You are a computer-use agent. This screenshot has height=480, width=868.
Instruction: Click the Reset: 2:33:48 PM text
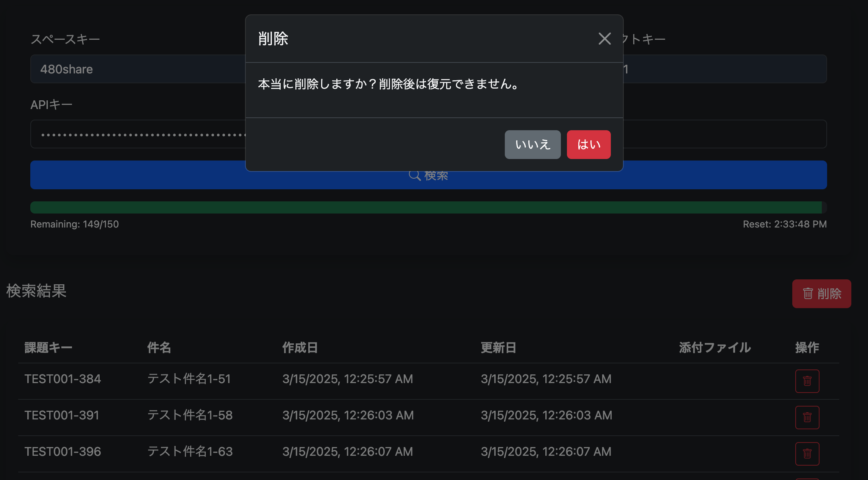(785, 224)
